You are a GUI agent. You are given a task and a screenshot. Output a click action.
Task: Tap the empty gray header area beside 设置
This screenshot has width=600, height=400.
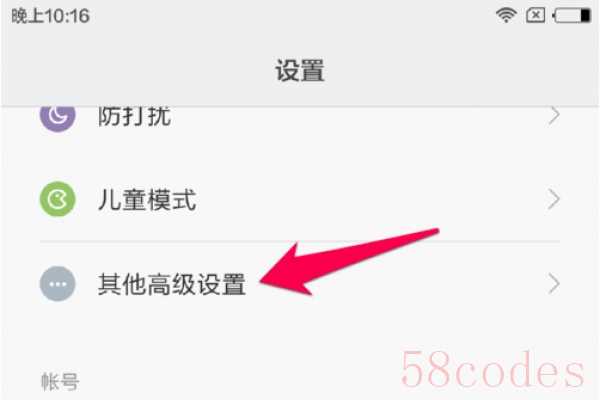point(459,70)
